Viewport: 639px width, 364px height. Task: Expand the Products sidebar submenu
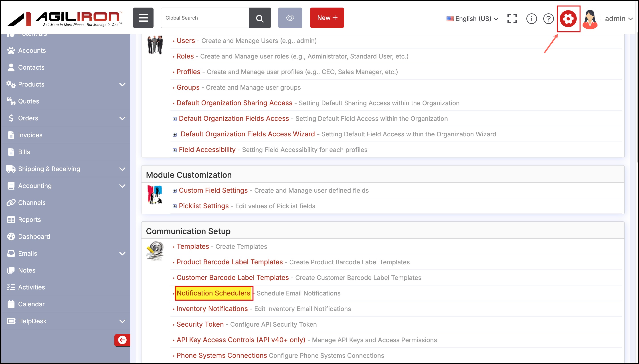(122, 85)
